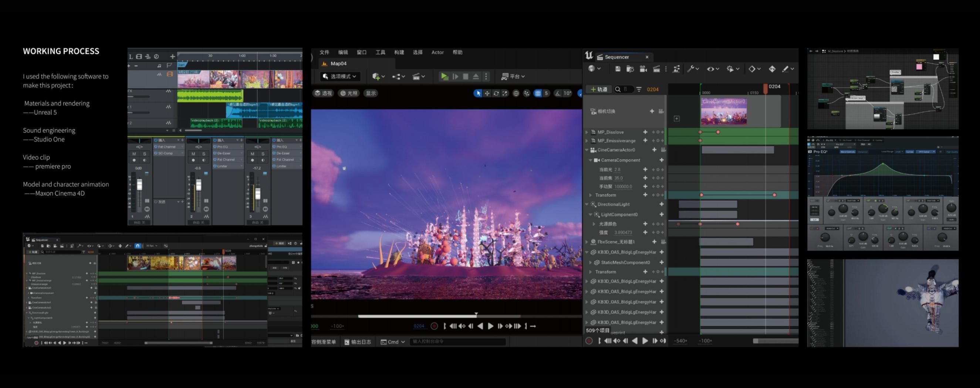This screenshot has width=980, height=388.
Task: Click the add content cube-plus icon
Action: (x=376, y=77)
